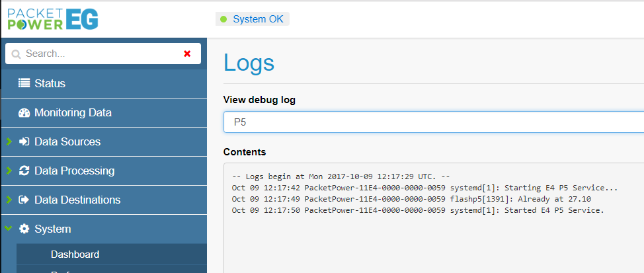Clear the search with the red X
Viewport: 644px width, 273px height.
(187, 54)
